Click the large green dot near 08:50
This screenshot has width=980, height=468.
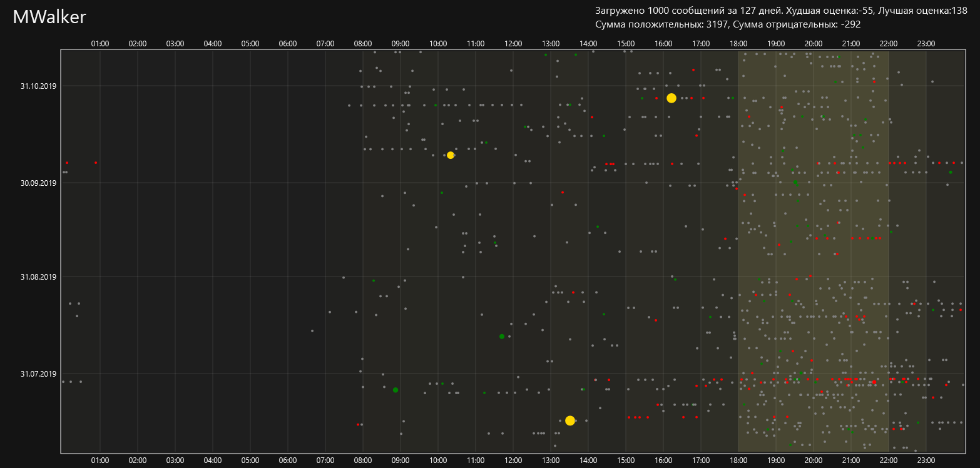click(396, 390)
